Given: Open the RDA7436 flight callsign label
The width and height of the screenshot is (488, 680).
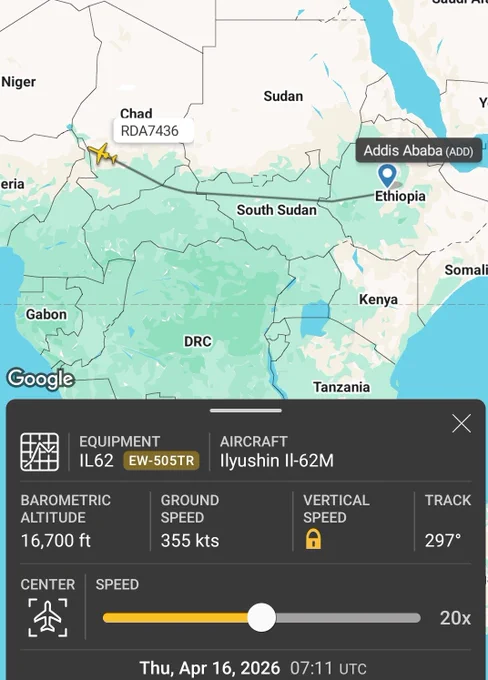Looking at the screenshot, I should point(153,131).
